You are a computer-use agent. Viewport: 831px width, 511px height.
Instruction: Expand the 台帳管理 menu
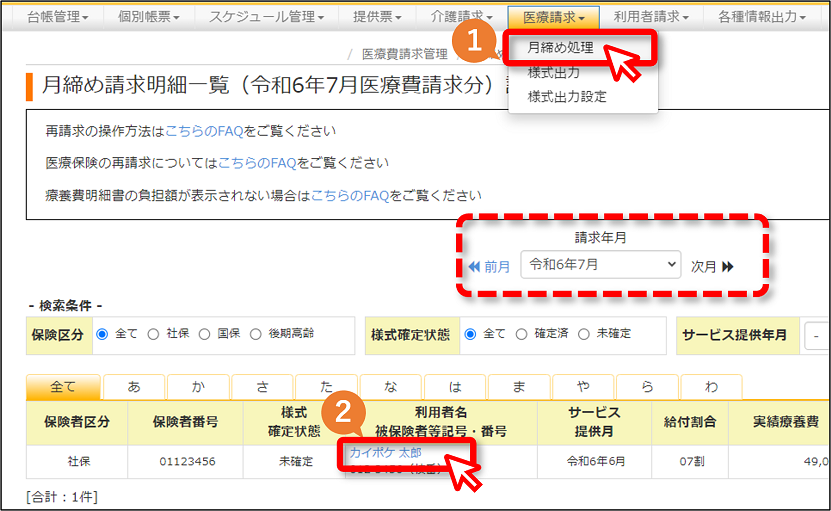click(x=57, y=17)
